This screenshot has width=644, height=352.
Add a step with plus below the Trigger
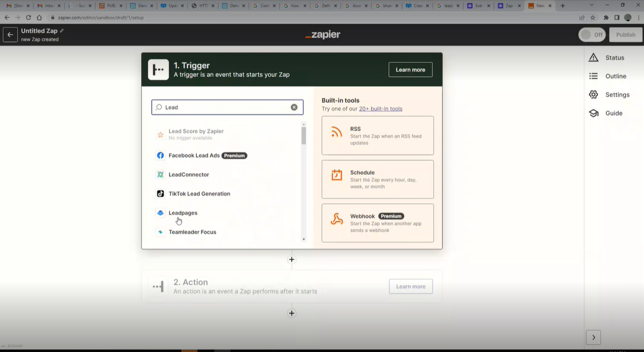(x=292, y=259)
